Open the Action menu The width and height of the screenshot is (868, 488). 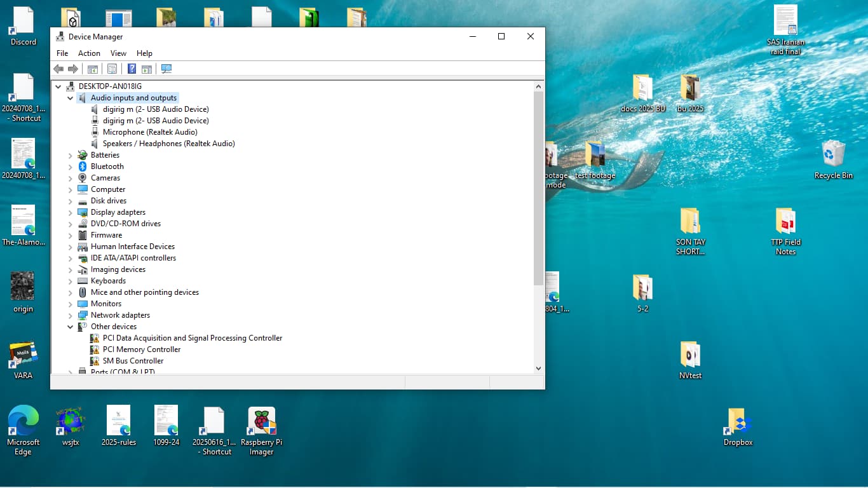click(x=89, y=53)
